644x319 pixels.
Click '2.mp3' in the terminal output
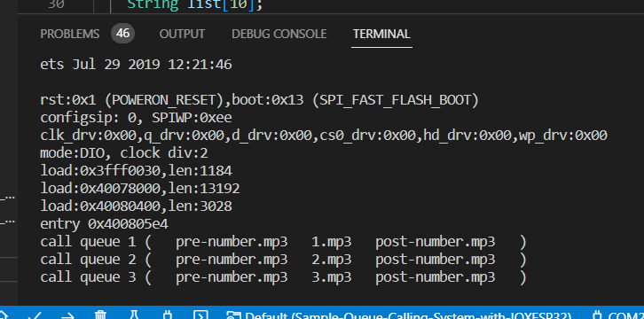click(x=332, y=260)
